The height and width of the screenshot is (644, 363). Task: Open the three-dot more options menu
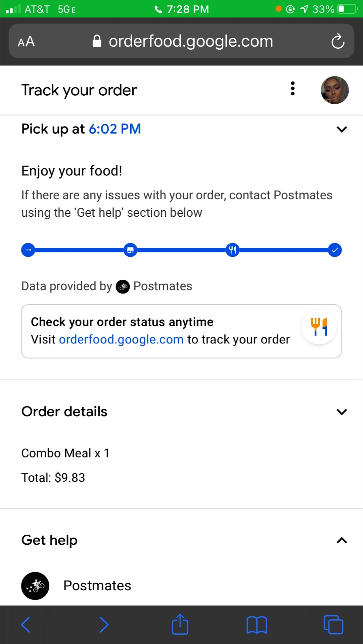click(x=293, y=89)
